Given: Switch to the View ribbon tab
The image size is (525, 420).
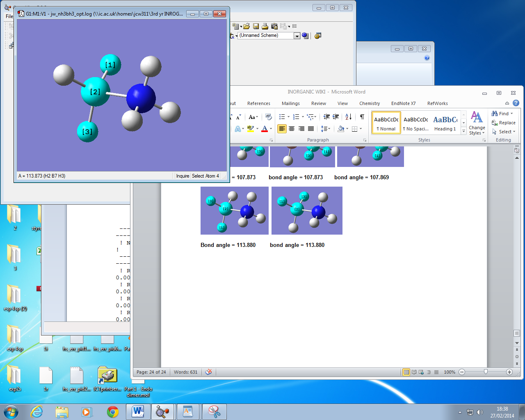Looking at the screenshot, I should [342, 103].
